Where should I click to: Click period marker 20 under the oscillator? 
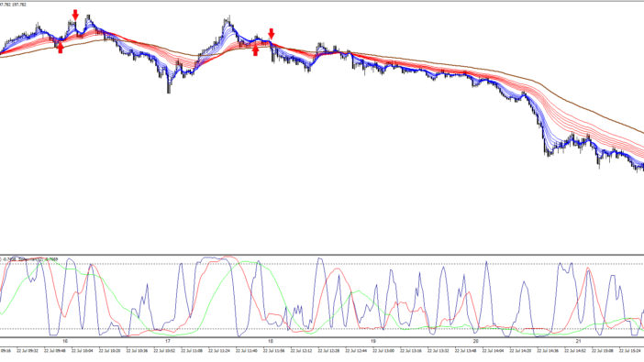tap(475, 341)
